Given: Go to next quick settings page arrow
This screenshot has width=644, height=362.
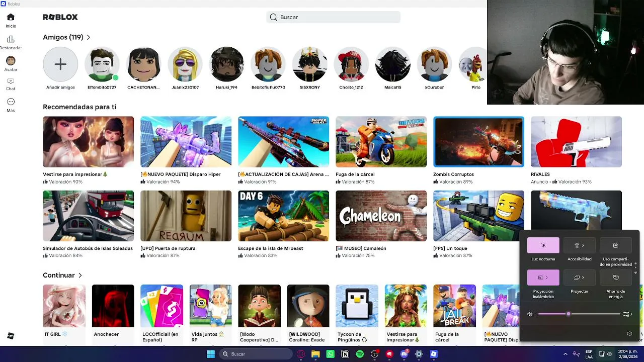Looking at the screenshot, I should (x=635, y=273).
